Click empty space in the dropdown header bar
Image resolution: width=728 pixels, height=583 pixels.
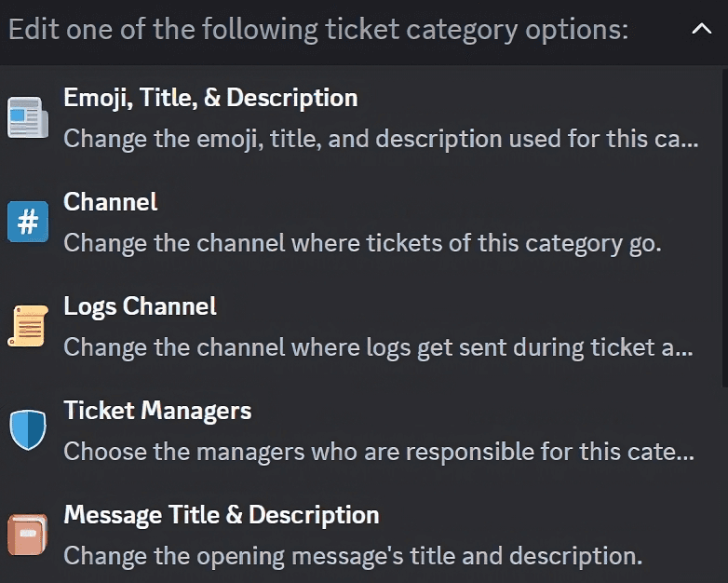point(661,30)
